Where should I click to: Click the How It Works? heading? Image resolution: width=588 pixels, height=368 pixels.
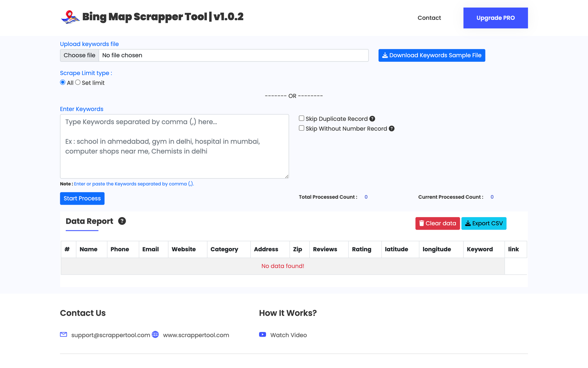(x=288, y=313)
